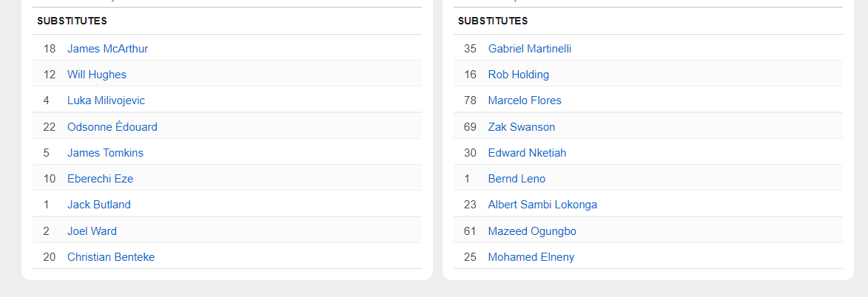Click on James Tomkins
868x297 pixels.
[x=105, y=153]
